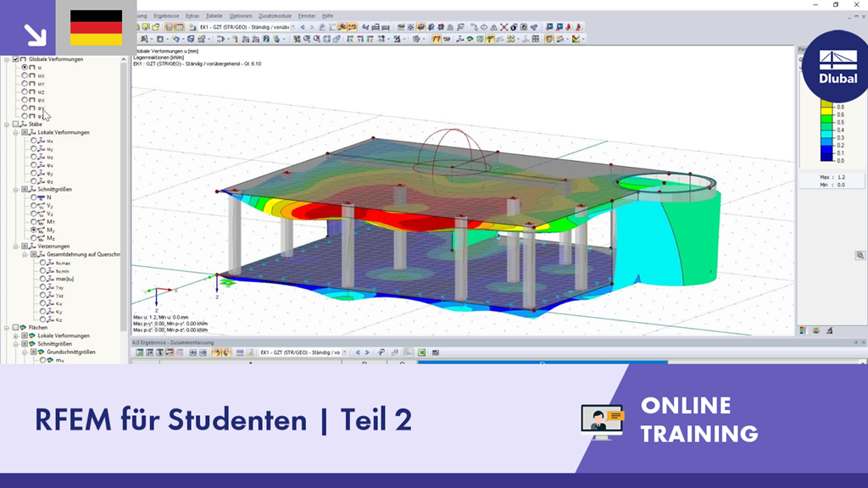Collapse the Stäbe tree node
868x488 pixels.
click(7, 125)
